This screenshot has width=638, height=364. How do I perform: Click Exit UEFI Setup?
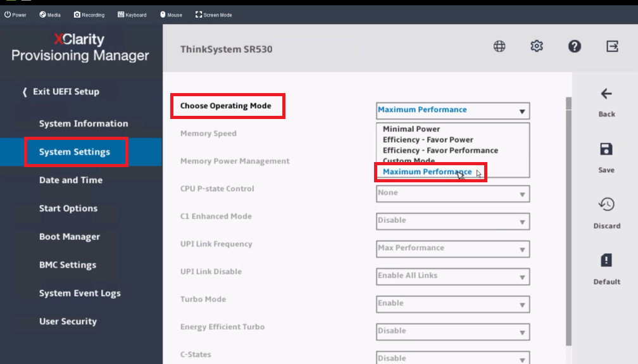pos(61,92)
